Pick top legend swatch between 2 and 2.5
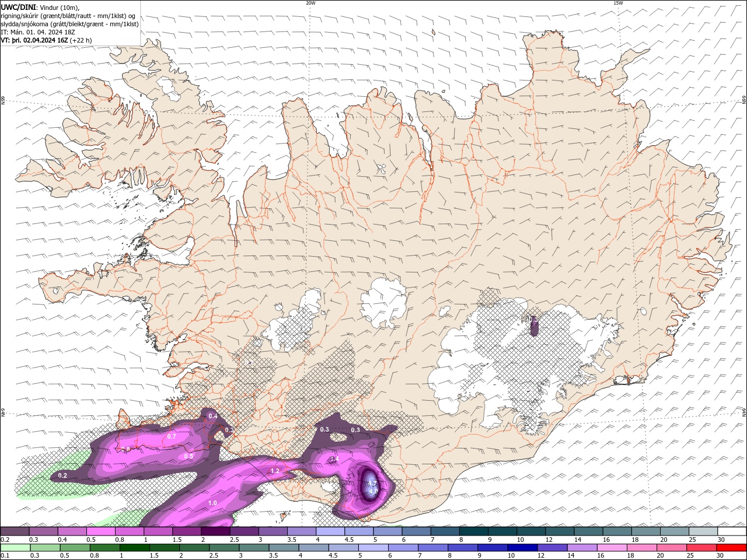Image resolution: width=747 pixels, height=560 pixels. [215, 531]
